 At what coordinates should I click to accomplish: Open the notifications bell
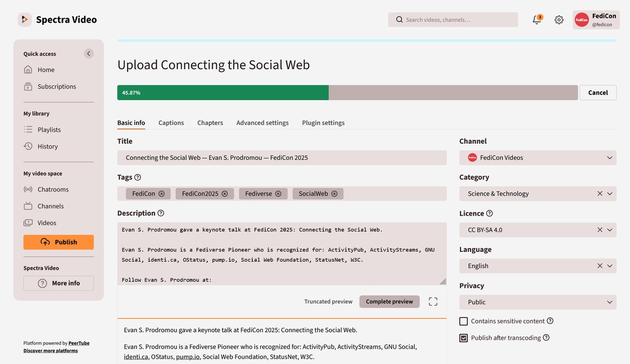[x=536, y=20]
